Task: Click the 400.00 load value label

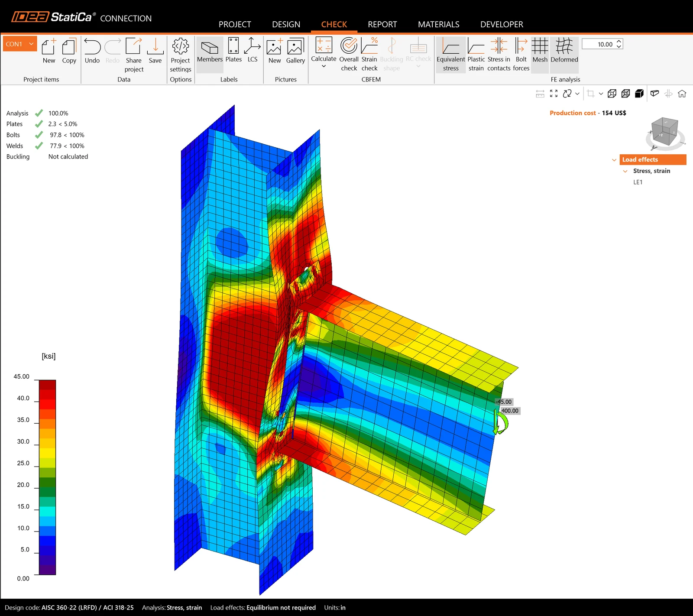Action: 510,411
